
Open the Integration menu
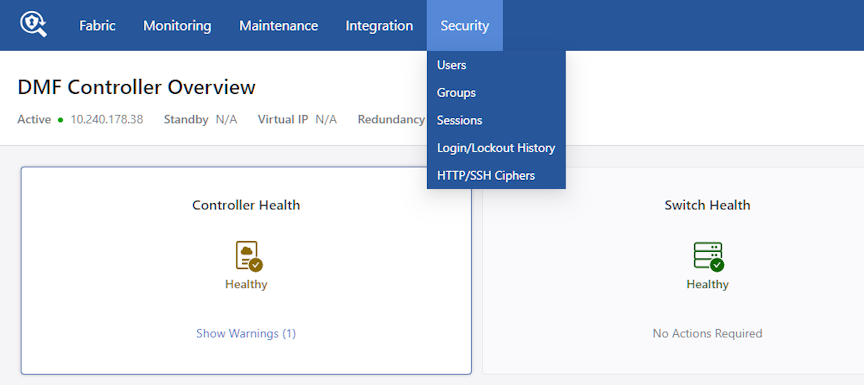(x=379, y=25)
